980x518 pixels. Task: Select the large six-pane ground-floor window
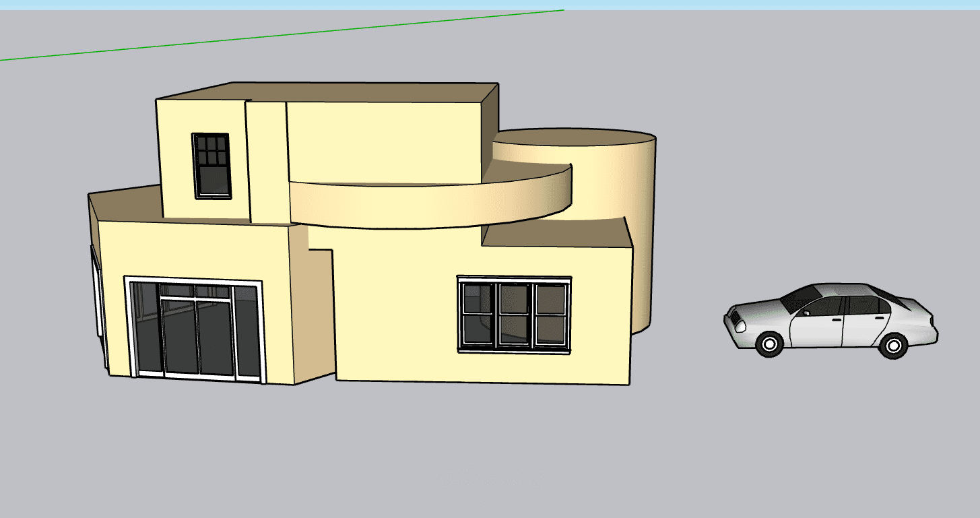coord(514,314)
